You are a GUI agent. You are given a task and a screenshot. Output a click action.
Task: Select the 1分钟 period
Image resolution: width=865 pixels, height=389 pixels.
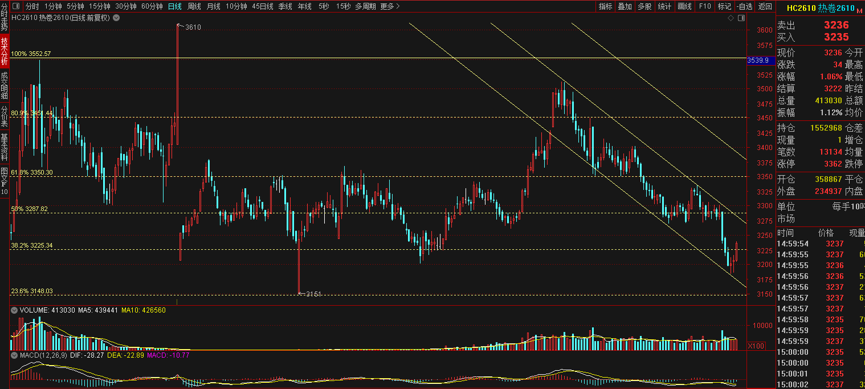click(x=53, y=7)
